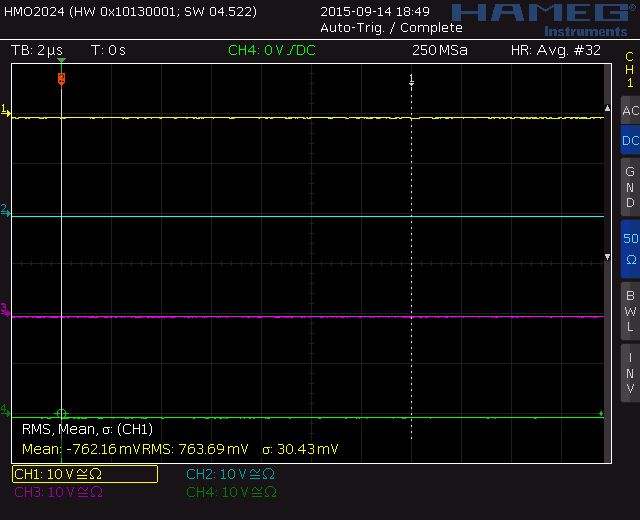
Task: Click the HR: Avg. #32 acquisition mode
Action: pos(555,50)
